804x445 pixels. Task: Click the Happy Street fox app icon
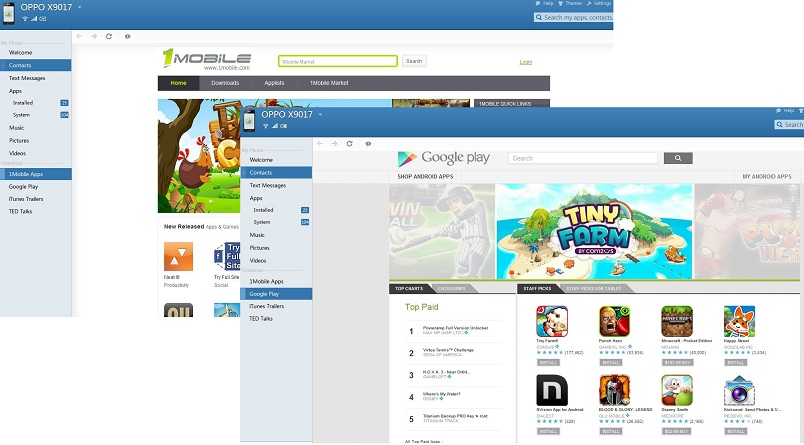coord(739,321)
